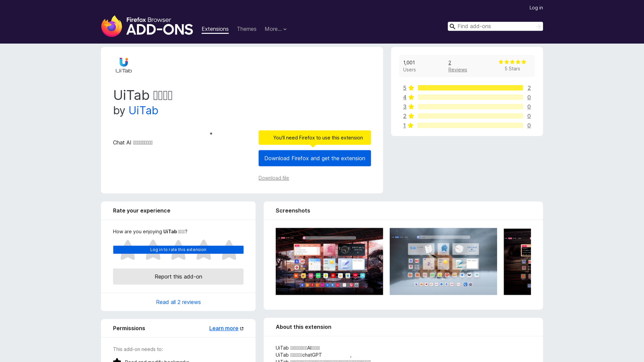
Task: Click the Log in link
Action: point(536,8)
